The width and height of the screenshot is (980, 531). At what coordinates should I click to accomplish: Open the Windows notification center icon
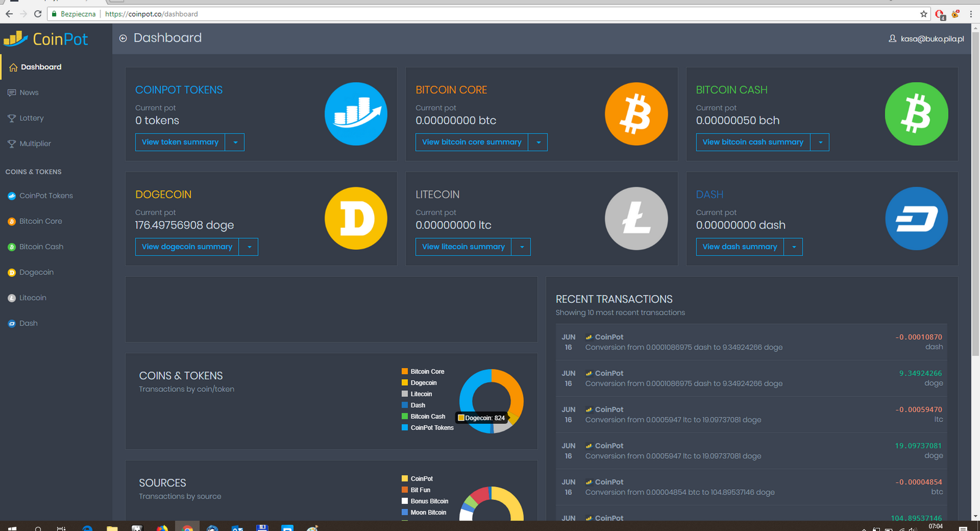coord(963,527)
